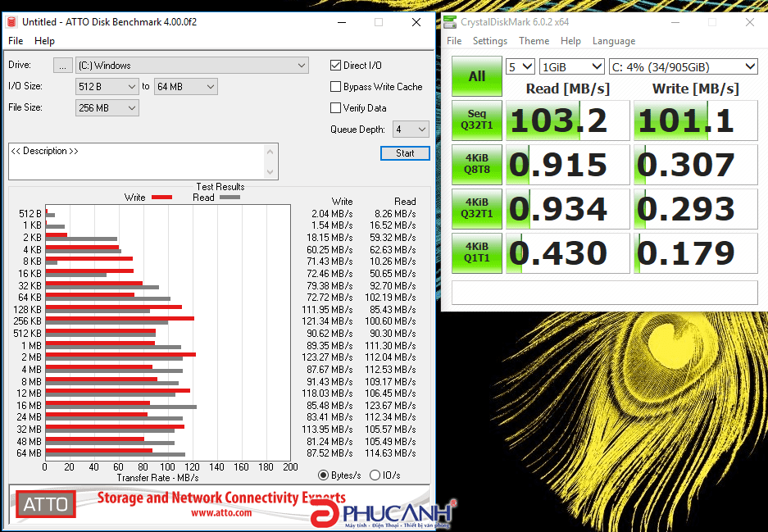Click the 'Test Results' heading
This screenshot has width=768, height=532.
tap(220, 187)
